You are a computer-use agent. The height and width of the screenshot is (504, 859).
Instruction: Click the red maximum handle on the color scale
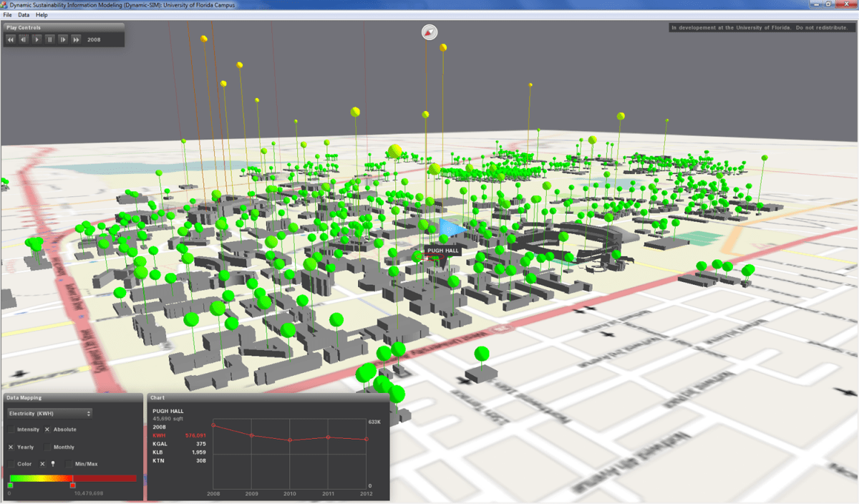coord(73,485)
